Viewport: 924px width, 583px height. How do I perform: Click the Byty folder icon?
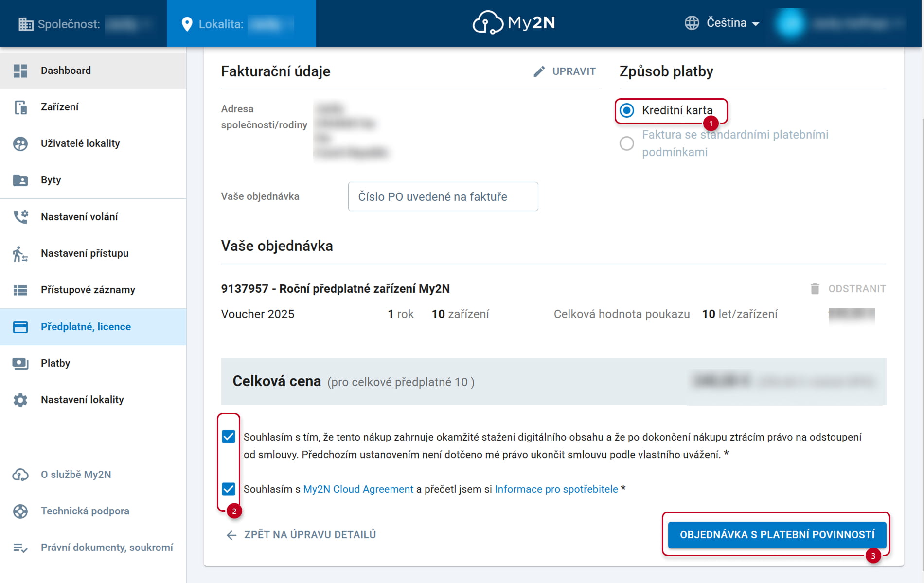pyautogui.click(x=20, y=180)
